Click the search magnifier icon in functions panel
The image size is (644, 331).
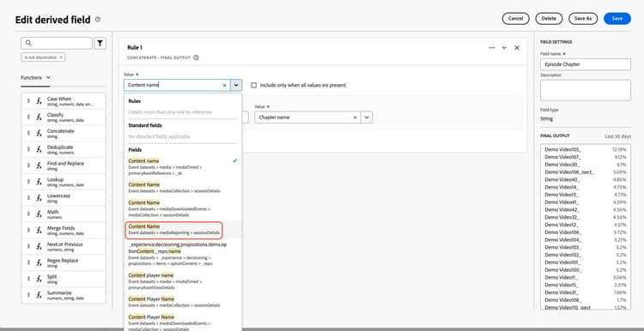(x=28, y=43)
